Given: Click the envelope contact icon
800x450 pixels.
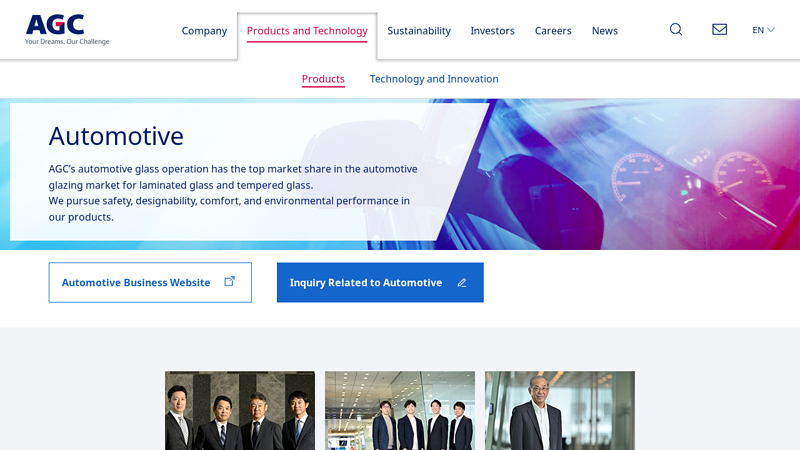Looking at the screenshot, I should click(x=719, y=30).
